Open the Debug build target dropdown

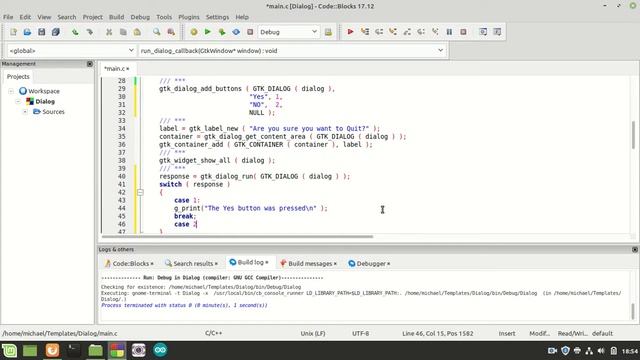click(288, 32)
